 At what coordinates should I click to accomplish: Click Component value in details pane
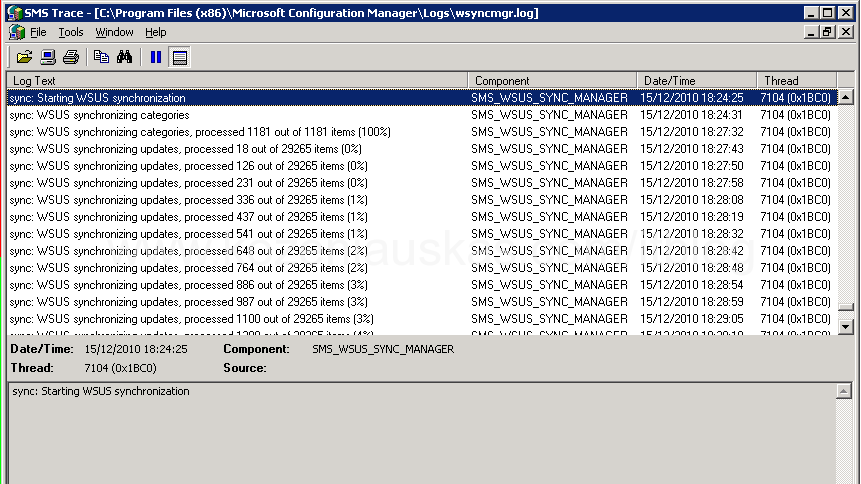(x=383, y=349)
